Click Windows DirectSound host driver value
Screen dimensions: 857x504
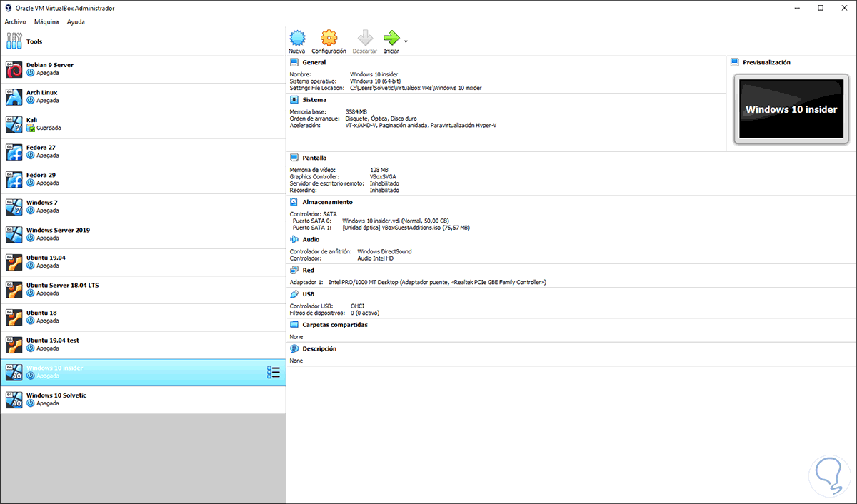click(x=384, y=251)
